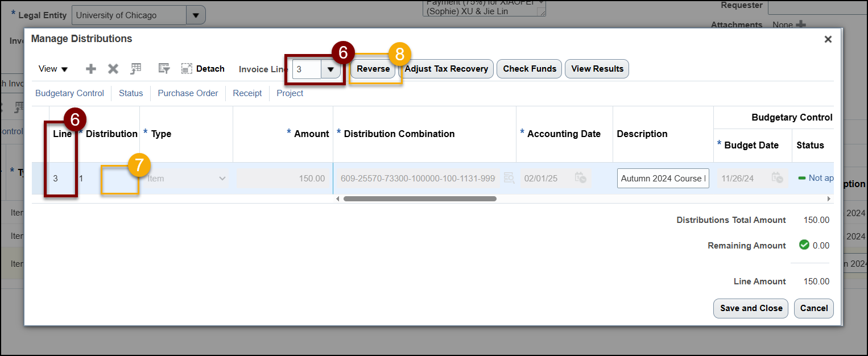Click the Detach table icon
The width and height of the screenshot is (868, 356).
pyautogui.click(x=203, y=69)
